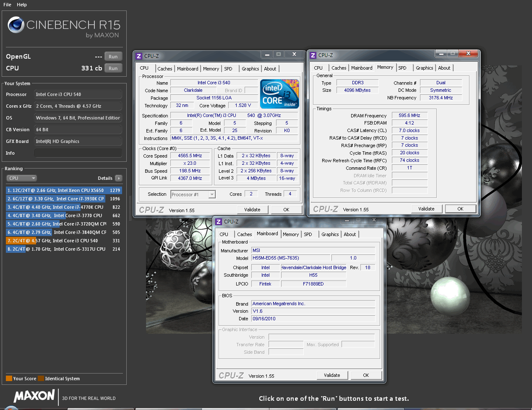
Task: Open About tab in mainboard CPU-Z window
Action: (x=350, y=234)
